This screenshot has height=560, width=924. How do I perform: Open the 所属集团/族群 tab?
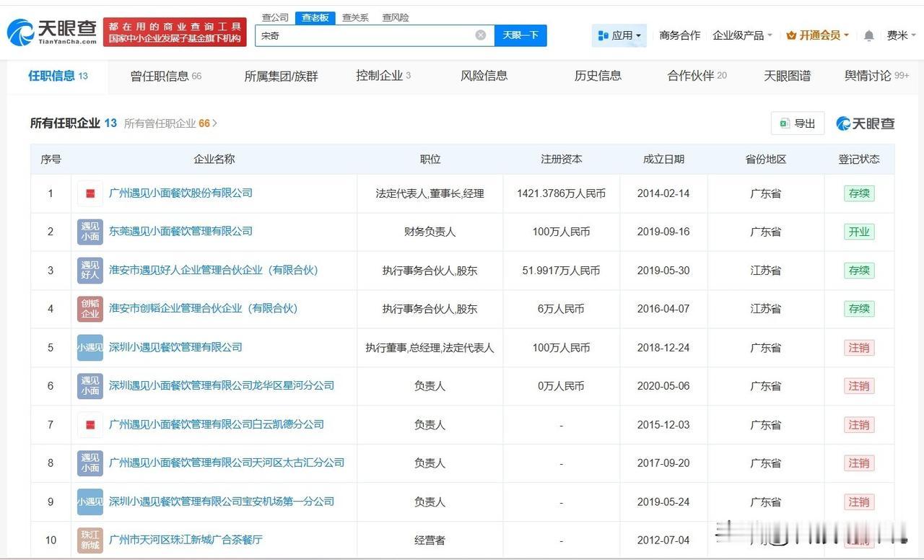[x=281, y=76]
